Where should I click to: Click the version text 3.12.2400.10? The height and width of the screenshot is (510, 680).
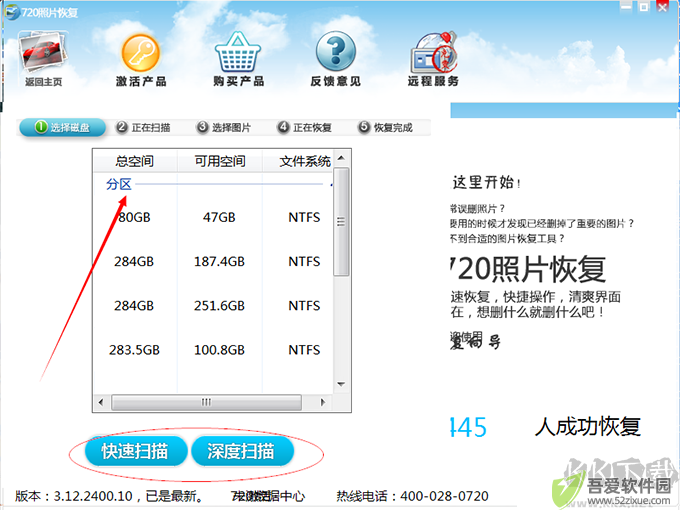[93, 496]
